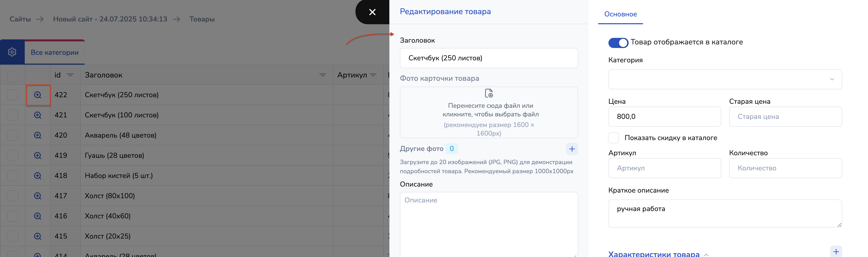Viewport: 868px width, 257px height.
Task: Close the product editing panel
Action: 372,12
